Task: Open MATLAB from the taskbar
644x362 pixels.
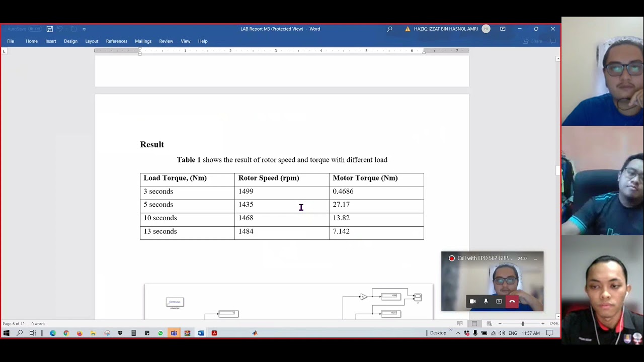Action: point(255,333)
